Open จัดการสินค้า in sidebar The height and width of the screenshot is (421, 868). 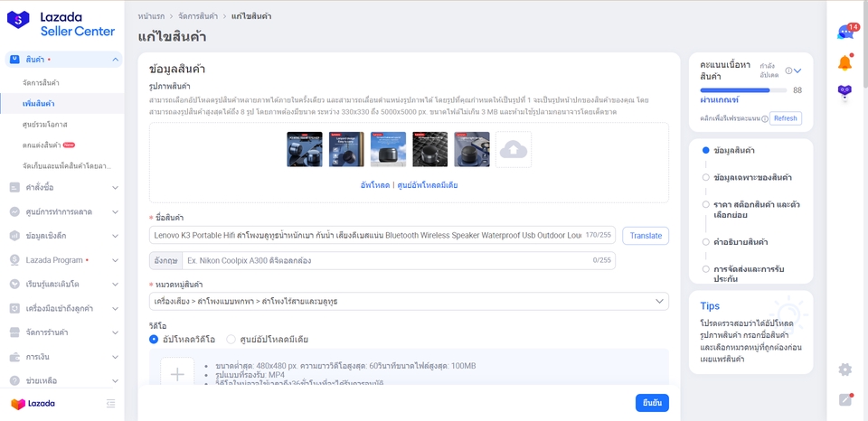click(41, 83)
